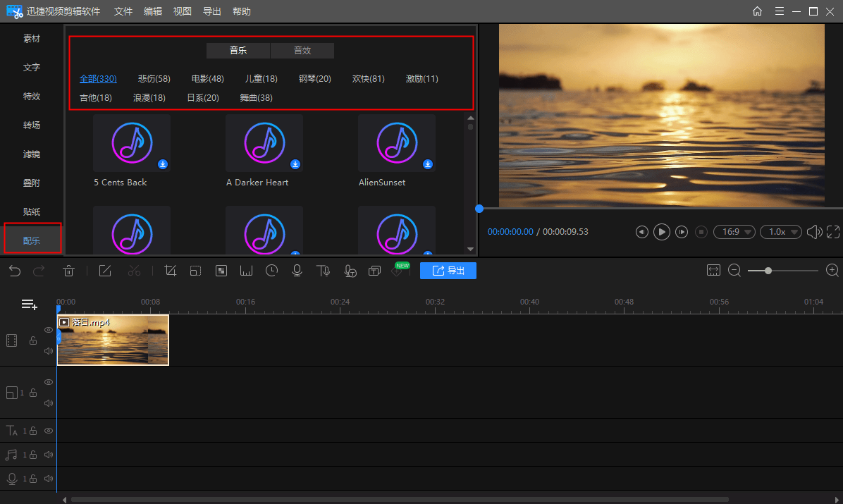The height and width of the screenshot is (504, 843).
Task: Mute the picture-in-picture track speaker
Action: [49, 403]
